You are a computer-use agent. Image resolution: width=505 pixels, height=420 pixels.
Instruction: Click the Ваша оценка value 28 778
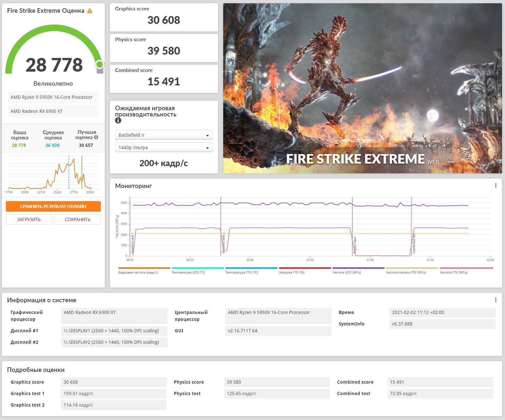19,145
